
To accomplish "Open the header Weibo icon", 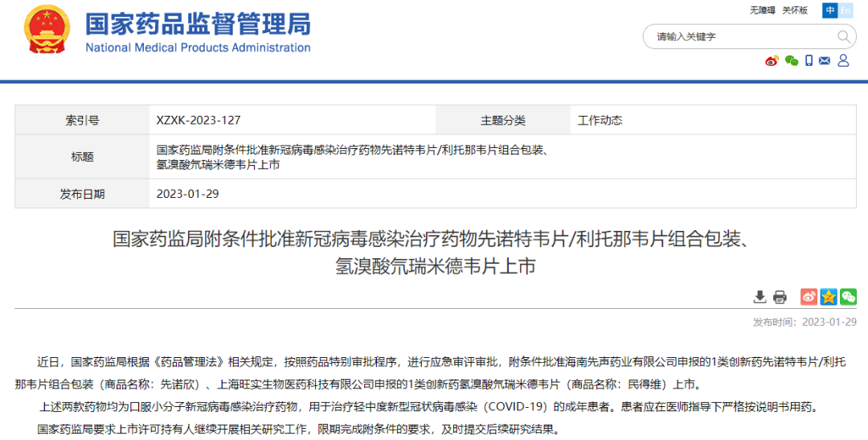I will click(772, 61).
